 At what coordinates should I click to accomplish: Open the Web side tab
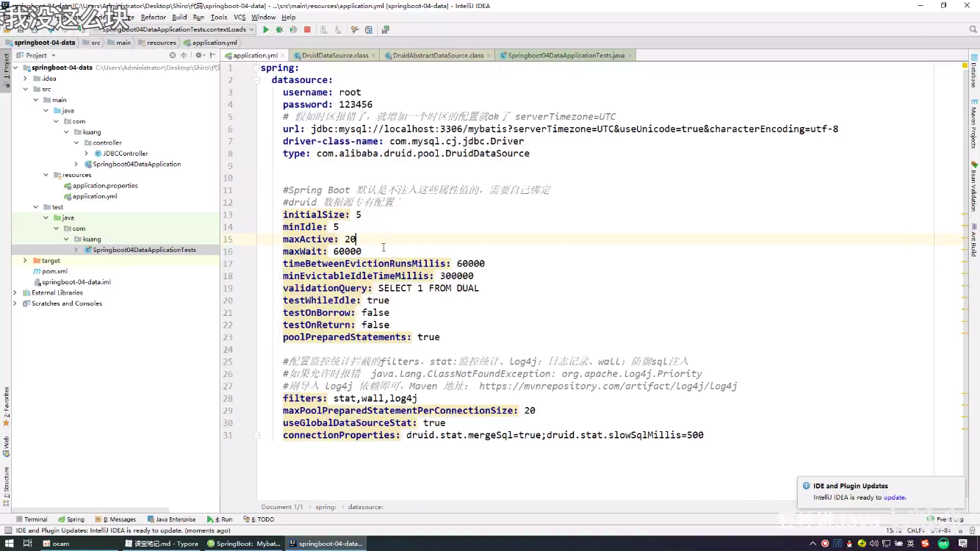[x=6, y=447]
